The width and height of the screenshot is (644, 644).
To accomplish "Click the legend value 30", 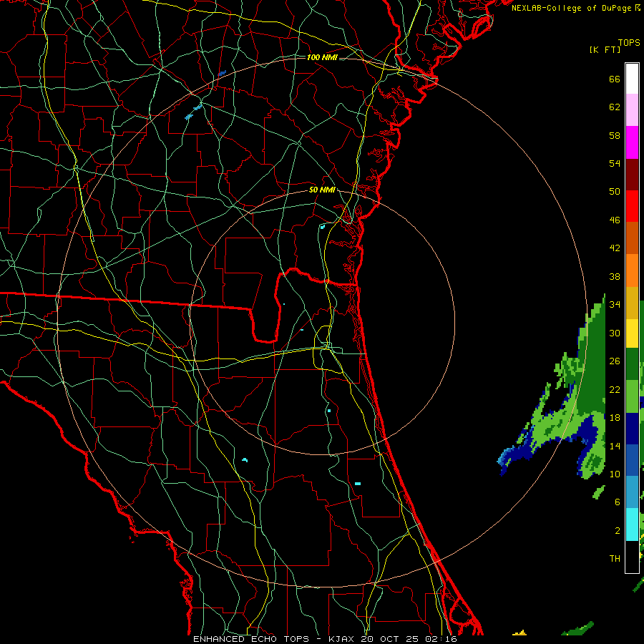I will point(615,333).
